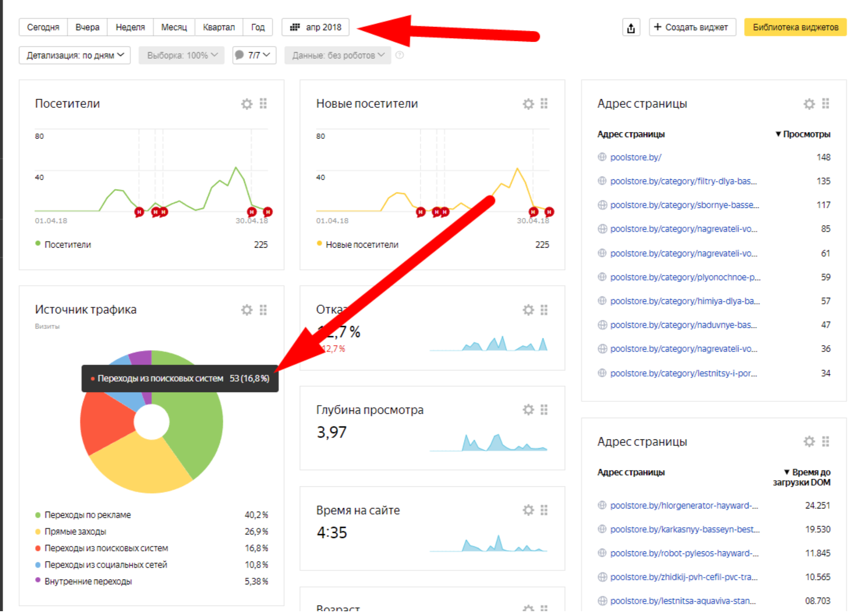Viewport: 855px width, 616px height.
Task: Click the help question mark icon near data filter
Action: pos(399,55)
